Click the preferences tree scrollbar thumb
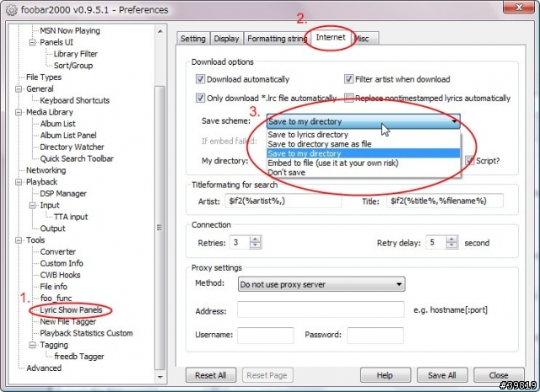Viewport: 540px width, 392px height. click(159, 227)
